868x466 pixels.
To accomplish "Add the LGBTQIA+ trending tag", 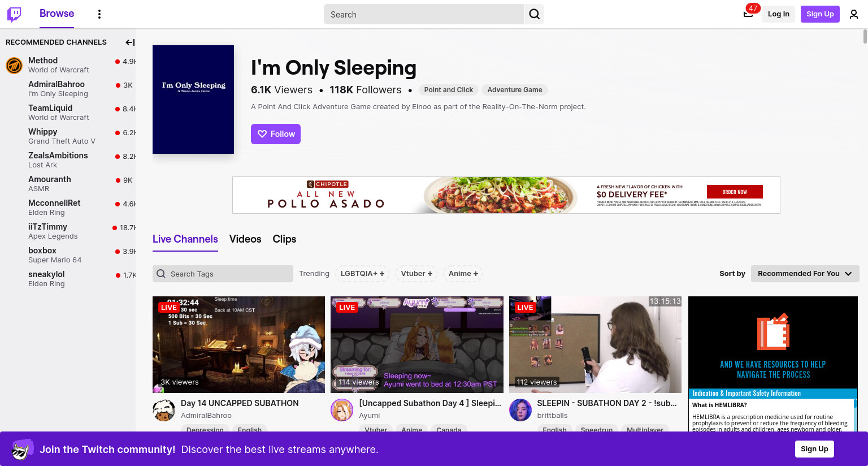I will (362, 274).
